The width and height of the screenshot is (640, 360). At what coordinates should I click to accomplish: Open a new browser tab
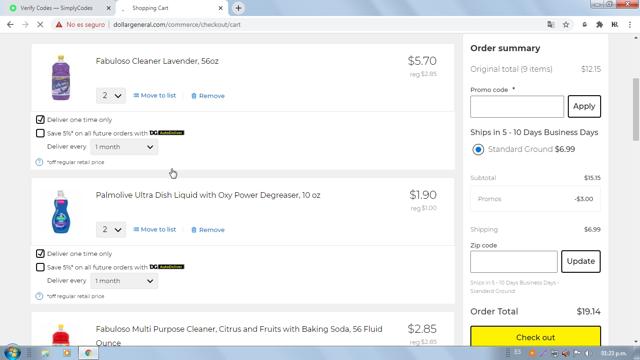click(238, 8)
